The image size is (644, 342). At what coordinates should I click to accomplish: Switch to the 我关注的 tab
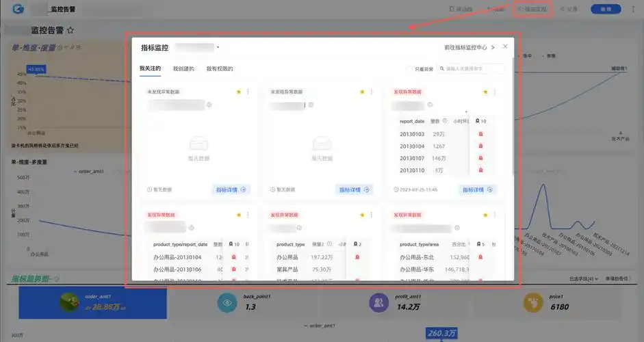(x=150, y=68)
